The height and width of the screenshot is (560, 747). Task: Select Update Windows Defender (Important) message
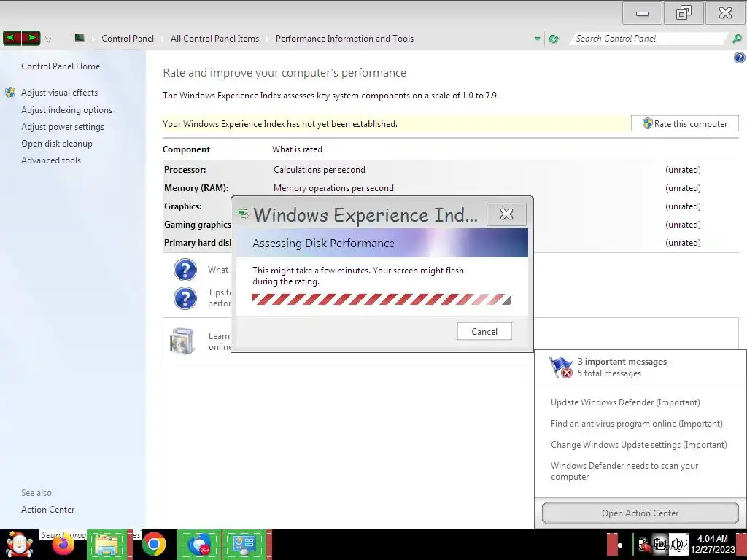coord(625,402)
